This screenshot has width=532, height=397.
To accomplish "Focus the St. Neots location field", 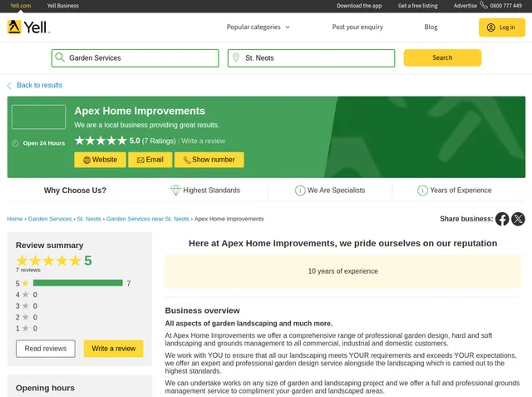I will [x=311, y=58].
